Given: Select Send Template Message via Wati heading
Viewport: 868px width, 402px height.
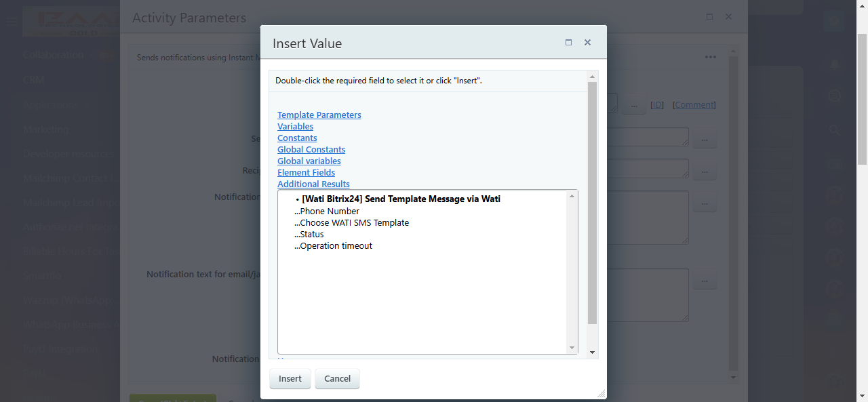Looking at the screenshot, I should point(401,199).
